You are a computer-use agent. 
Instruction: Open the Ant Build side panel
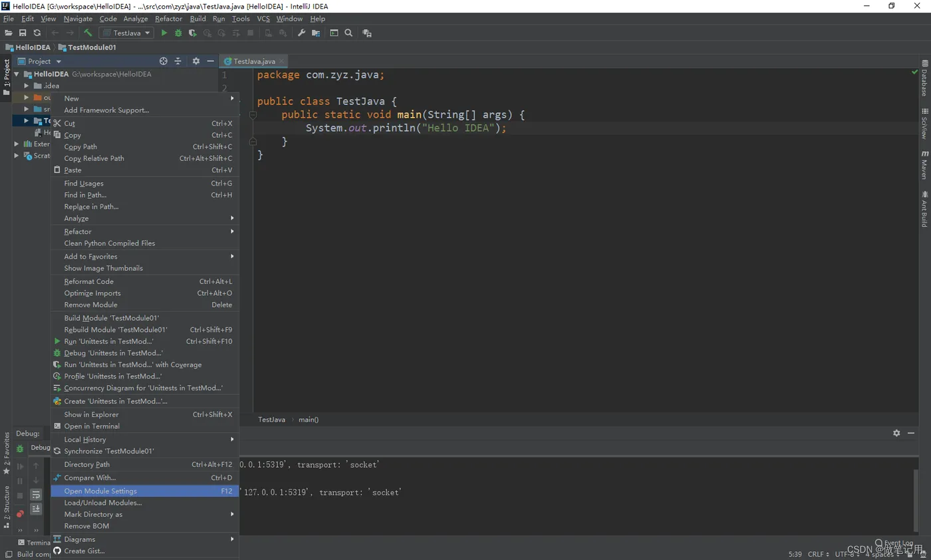924,210
